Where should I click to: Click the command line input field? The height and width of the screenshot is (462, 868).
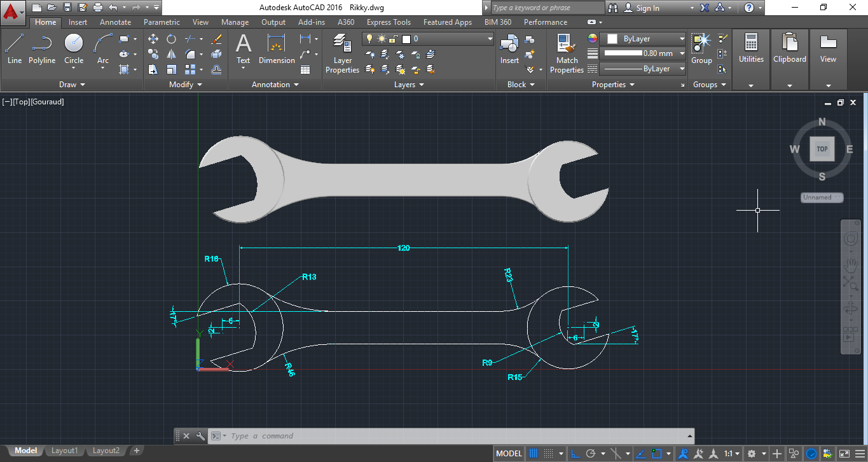(x=445, y=436)
